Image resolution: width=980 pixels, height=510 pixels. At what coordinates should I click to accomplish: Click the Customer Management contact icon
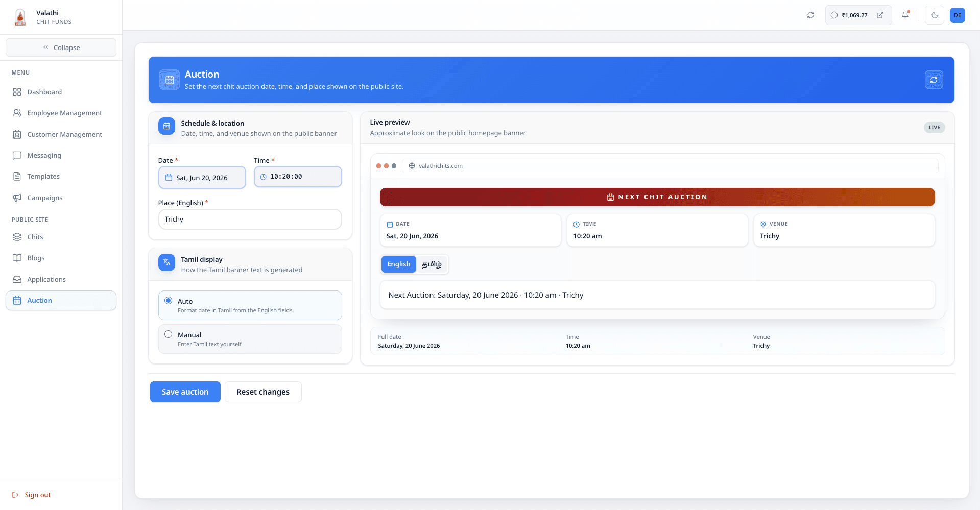point(17,134)
